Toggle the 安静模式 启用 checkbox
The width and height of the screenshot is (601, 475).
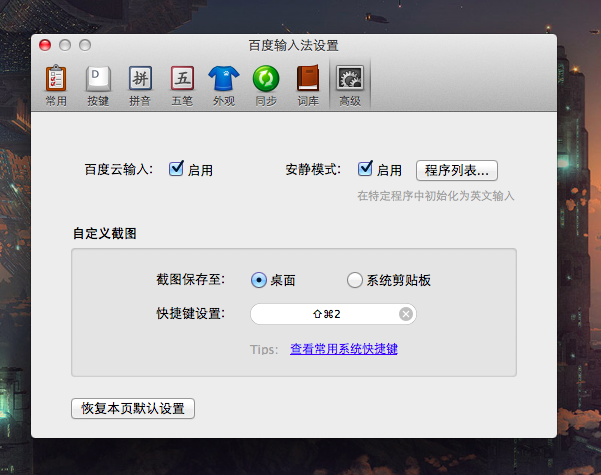tap(365, 169)
